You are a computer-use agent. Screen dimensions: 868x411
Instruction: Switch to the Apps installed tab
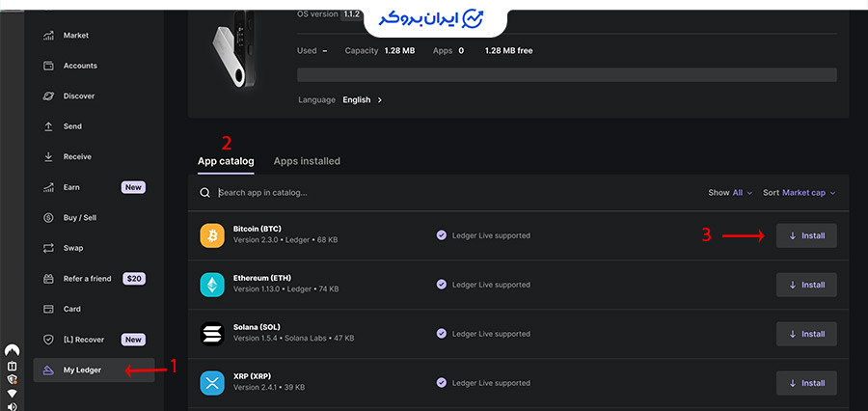point(307,161)
